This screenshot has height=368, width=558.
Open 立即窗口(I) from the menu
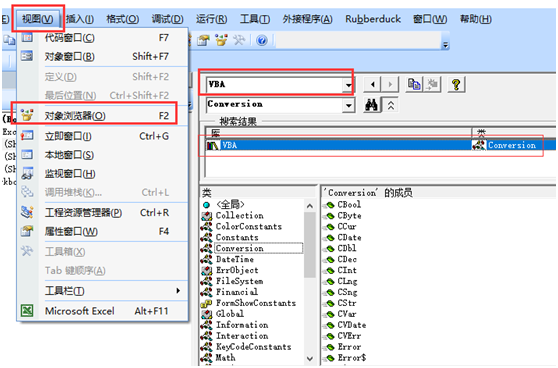pyautogui.click(x=102, y=136)
